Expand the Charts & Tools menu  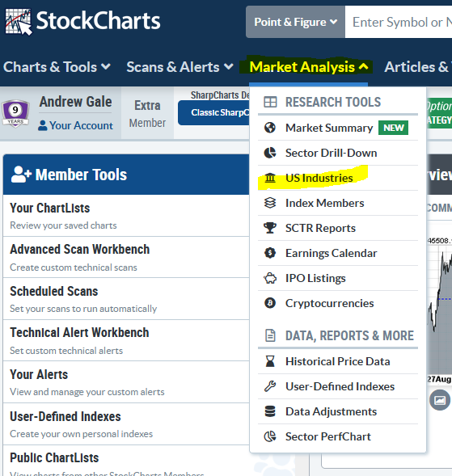[57, 67]
